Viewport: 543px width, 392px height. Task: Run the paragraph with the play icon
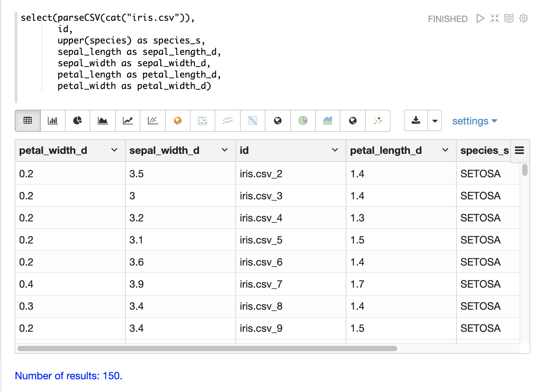click(x=480, y=18)
